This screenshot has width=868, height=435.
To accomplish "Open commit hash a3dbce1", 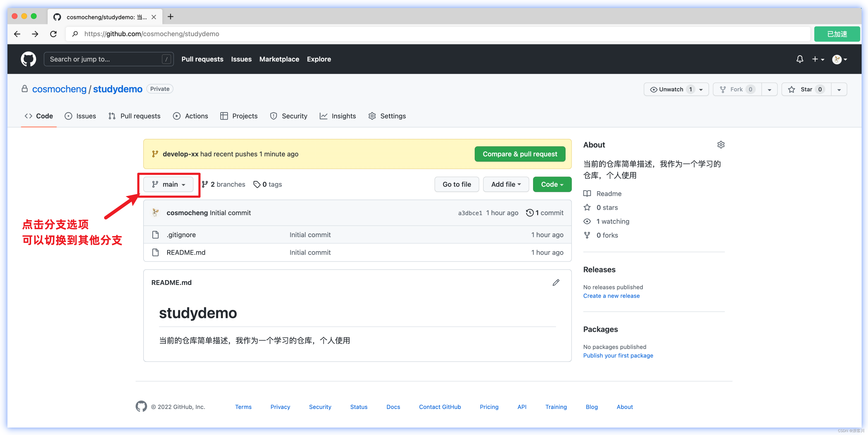I will tap(470, 213).
